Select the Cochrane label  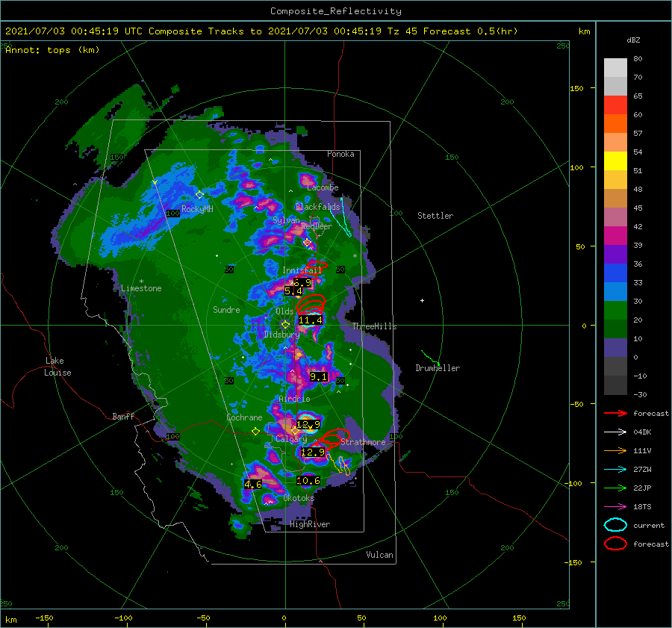click(244, 417)
